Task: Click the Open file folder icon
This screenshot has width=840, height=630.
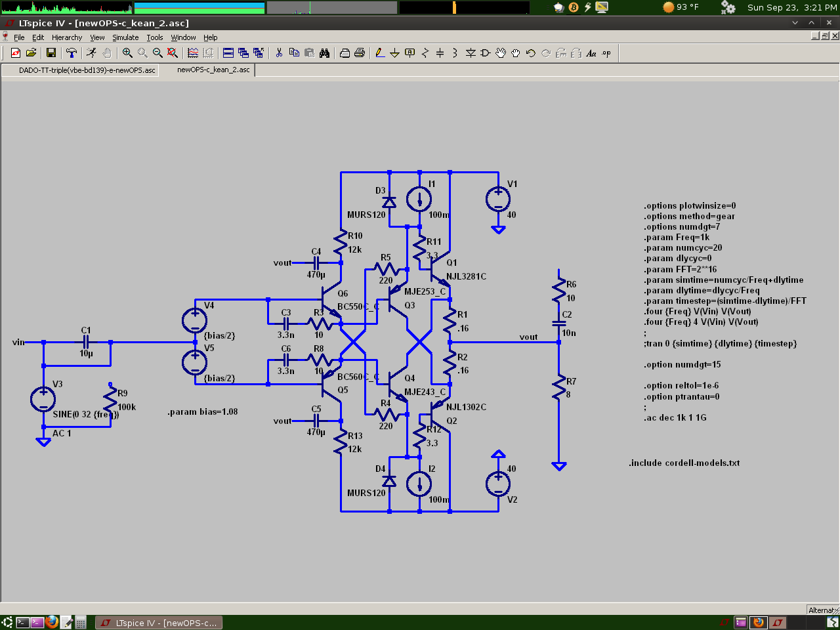Action: pyautogui.click(x=30, y=53)
